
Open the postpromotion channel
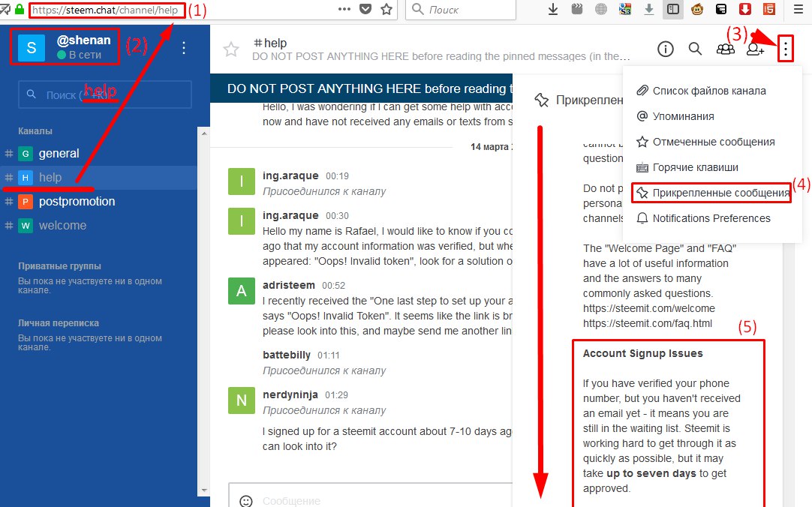98,201
